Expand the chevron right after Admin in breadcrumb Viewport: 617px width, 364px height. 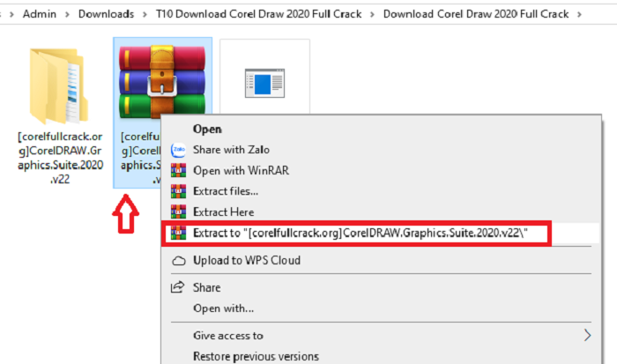pos(66,15)
